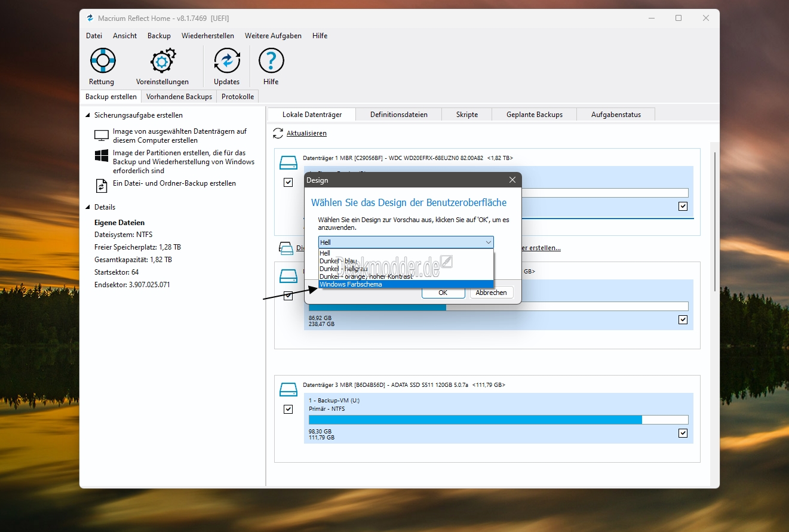Viewport: 789px width, 532px height.
Task: Click the disk image icon below Datenträger 1
Action: tap(286, 248)
